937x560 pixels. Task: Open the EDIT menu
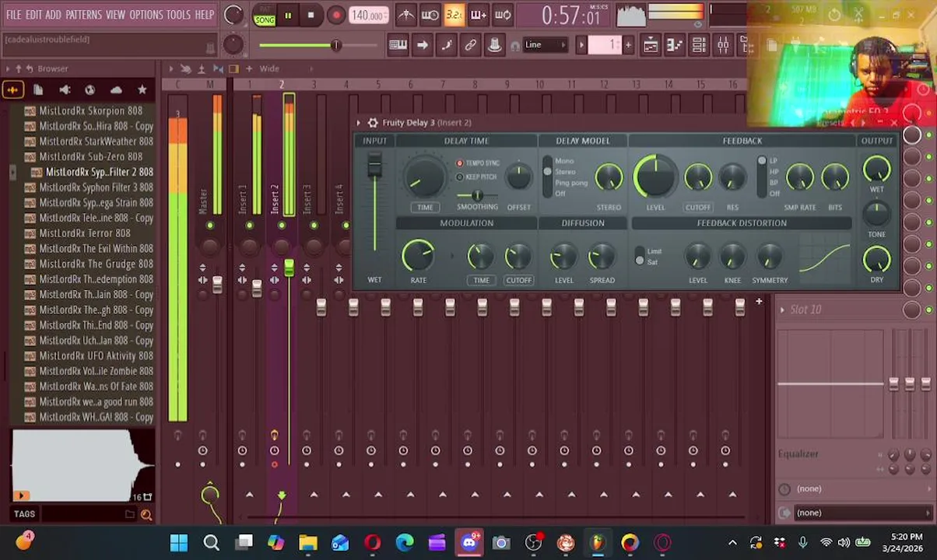coord(33,15)
